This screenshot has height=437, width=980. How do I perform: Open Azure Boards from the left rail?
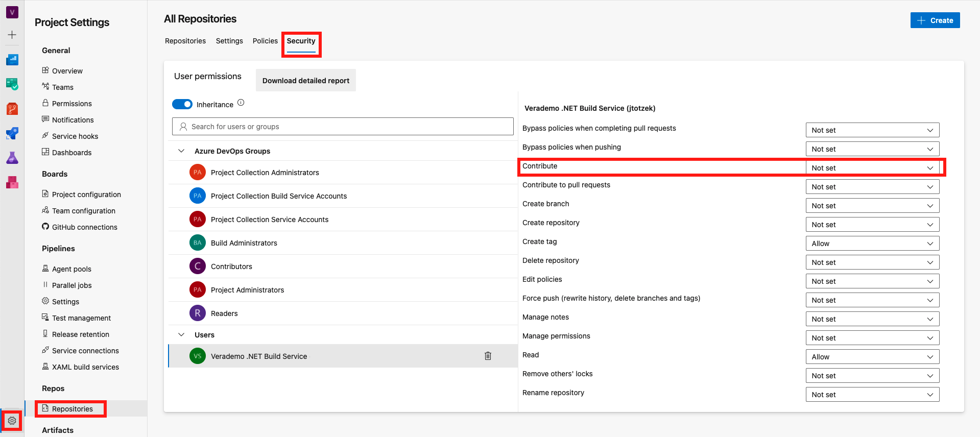click(x=12, y=84)
